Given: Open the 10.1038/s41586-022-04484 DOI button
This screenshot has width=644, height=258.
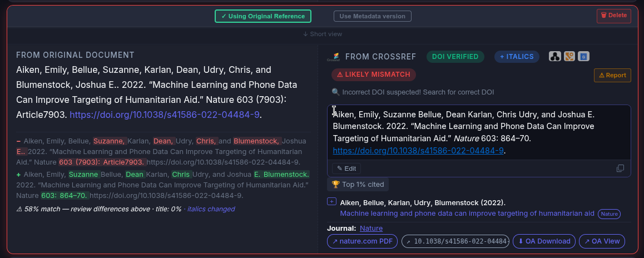Looking at the screenshot, I should pyautogui.click(x=455, y=241).
